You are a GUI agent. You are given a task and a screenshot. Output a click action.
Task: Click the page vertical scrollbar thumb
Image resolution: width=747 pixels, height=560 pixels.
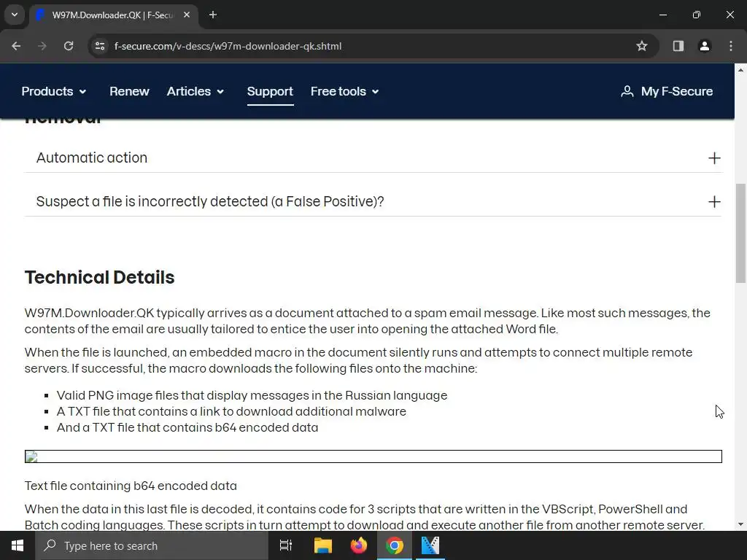(741, 233)
